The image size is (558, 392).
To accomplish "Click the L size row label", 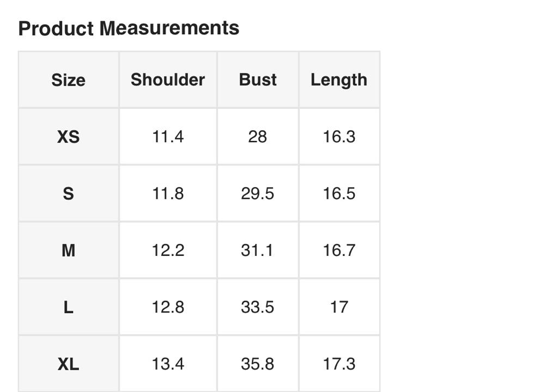I will tap(68, 307).
